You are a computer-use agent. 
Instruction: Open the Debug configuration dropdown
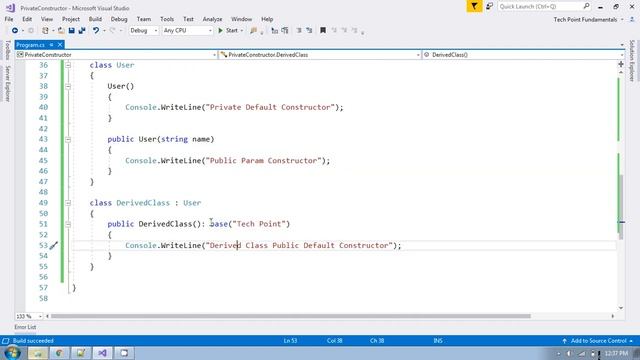pyautogui.click(x=143, y=30)
